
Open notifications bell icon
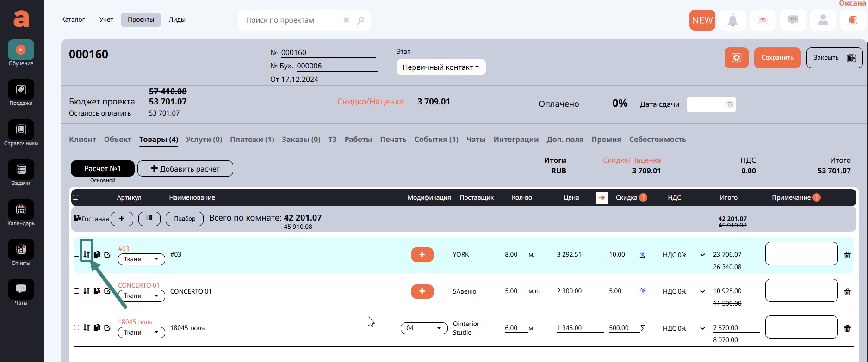(x=732, y=20)
